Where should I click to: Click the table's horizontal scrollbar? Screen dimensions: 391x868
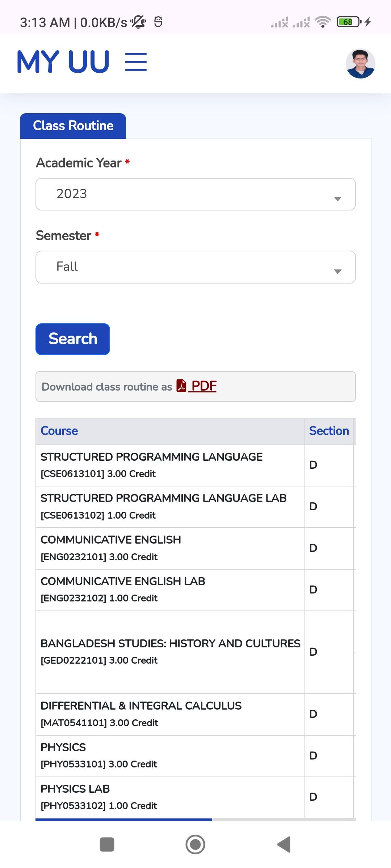click(x=124, y=820)
